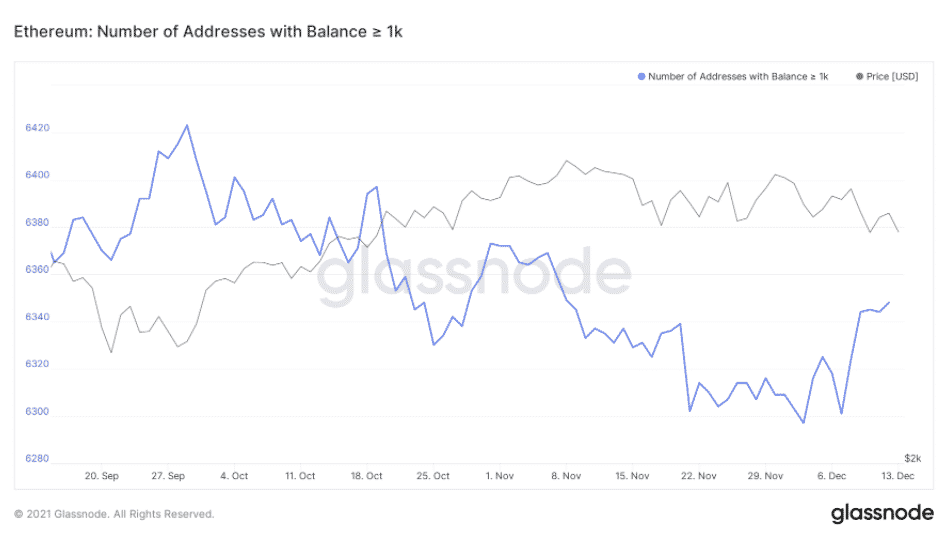Click the blue legend dot for Number of Addresses

click(641, 76)
